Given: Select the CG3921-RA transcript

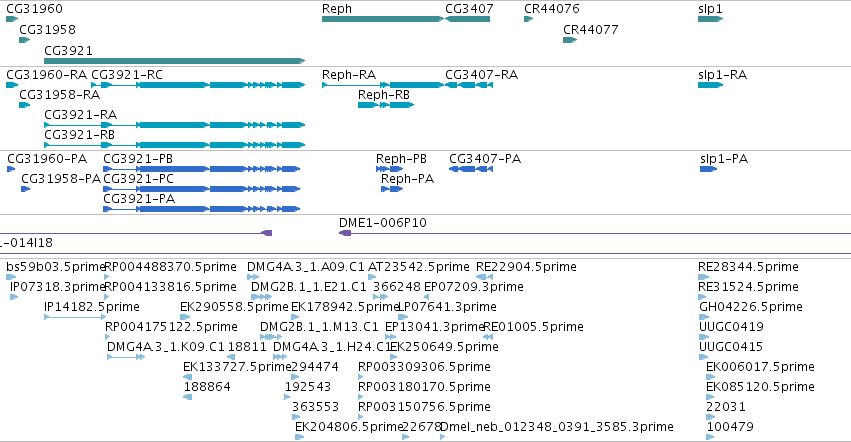Looking at the screenshot, I should click(175, 125).
